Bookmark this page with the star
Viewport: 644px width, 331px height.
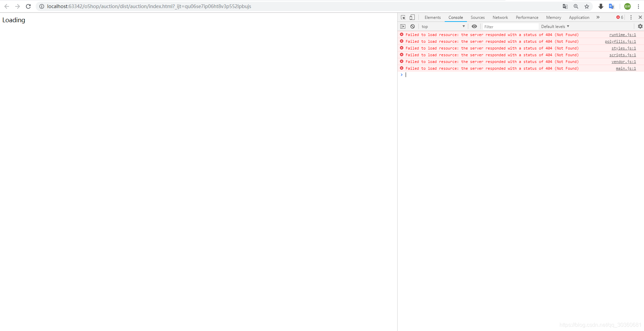(587, 6)
